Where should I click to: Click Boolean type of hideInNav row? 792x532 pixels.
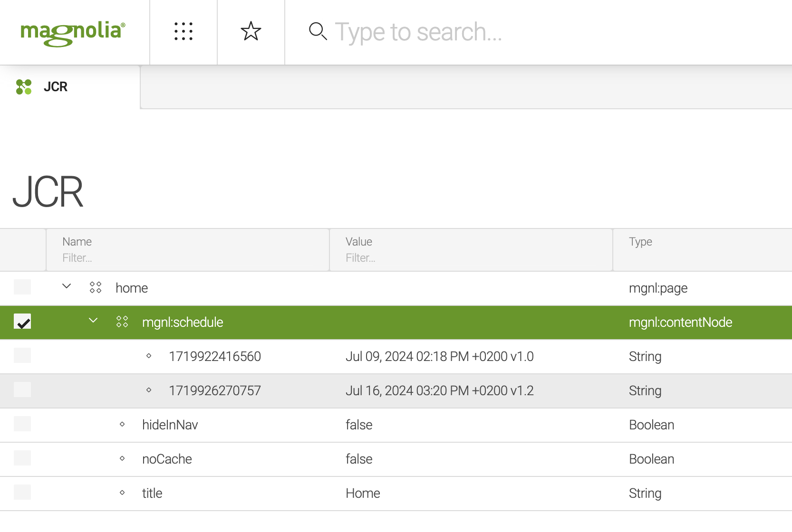651,425
